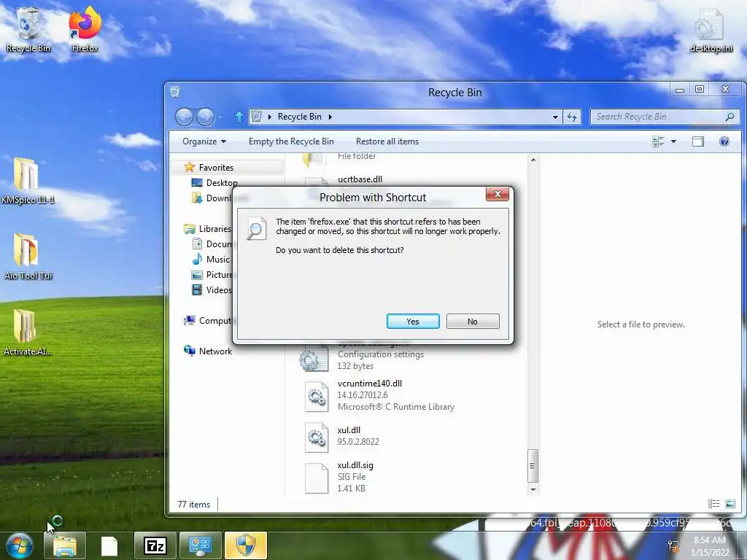This screenshot has width=747, height=560.
Task: Click Empty the Recycle Bin
Action: click(291, 141)
